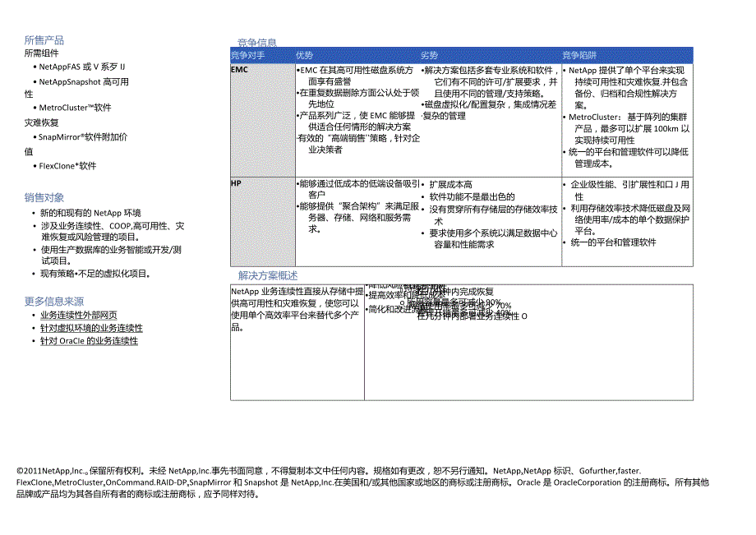Click NetApp 业务连续性直接从存储中提 text

[x=297, y=292]
